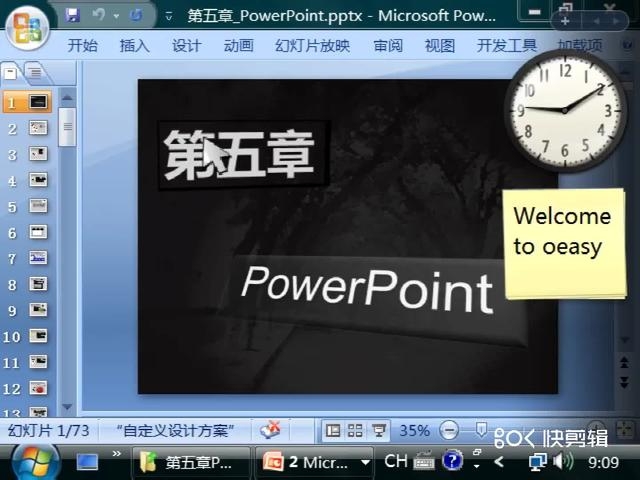Viewport: 640px width, 480px height.
Task: Click the "自定义设计方案" theme name in status bar
Action: point(175,431)
